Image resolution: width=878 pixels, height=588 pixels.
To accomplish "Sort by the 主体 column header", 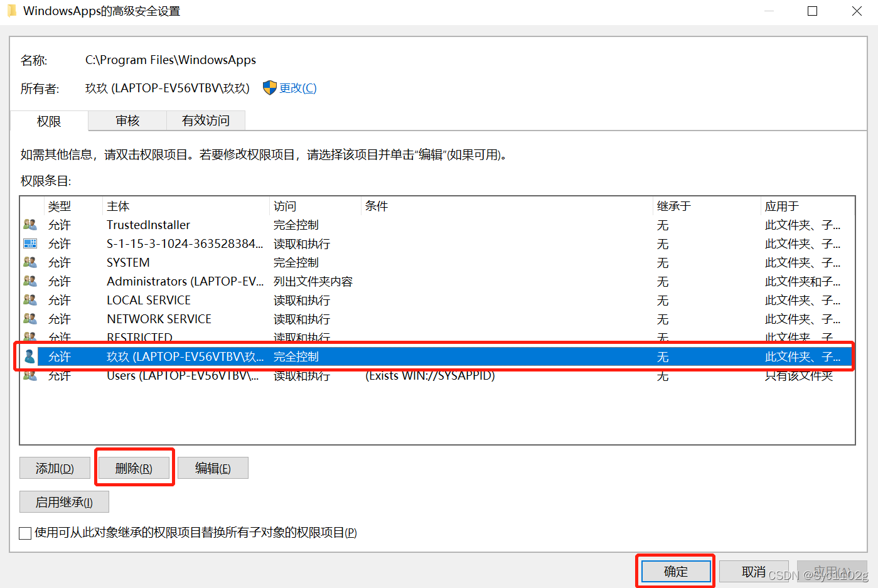I will coord(186,206).
